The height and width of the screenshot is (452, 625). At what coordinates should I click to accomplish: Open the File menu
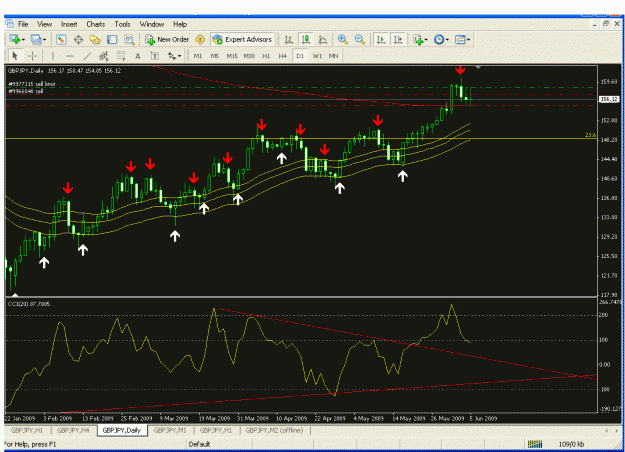point(23,24)
